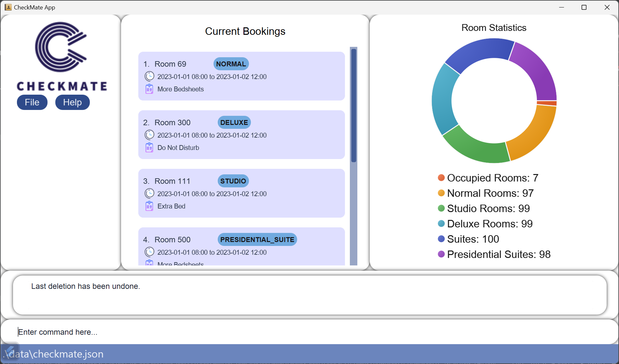
Task: Click the 'Room Statistics' heading
Action: pyautogui.click(x=494, y=28)
